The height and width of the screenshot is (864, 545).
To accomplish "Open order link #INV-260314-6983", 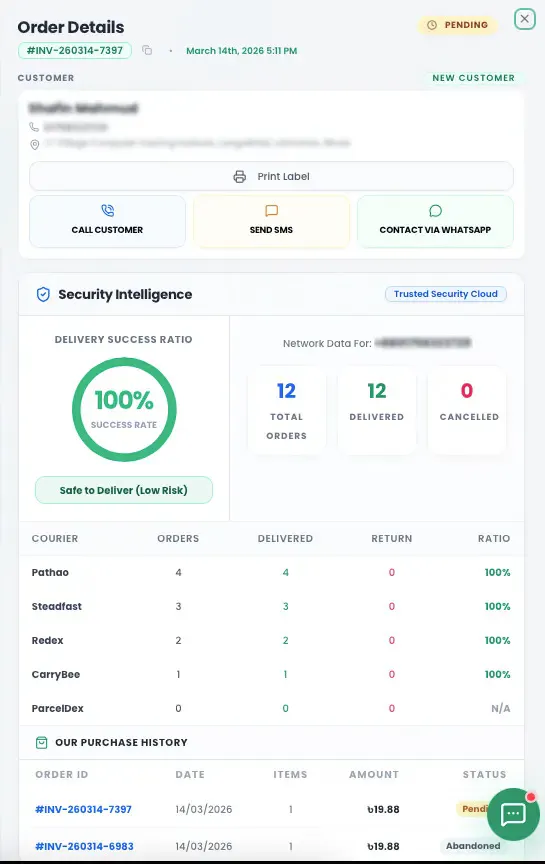I will click(84, 846).
